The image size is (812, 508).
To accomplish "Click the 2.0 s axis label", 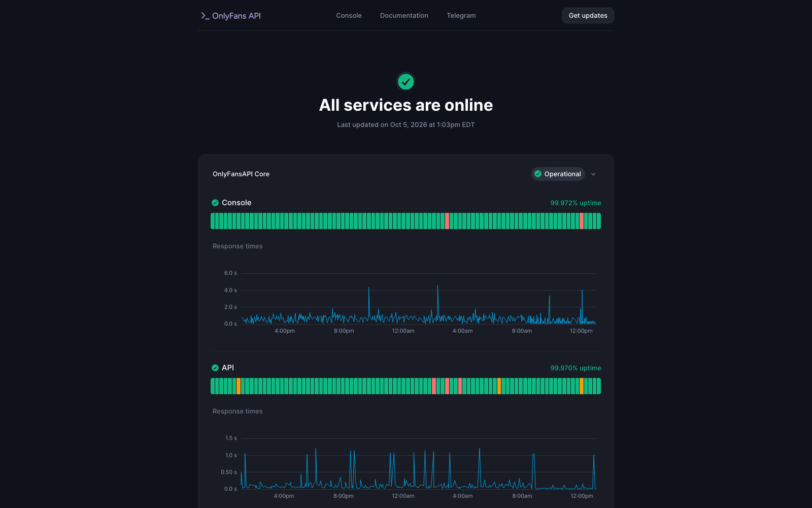I will [x=230, y=307].
